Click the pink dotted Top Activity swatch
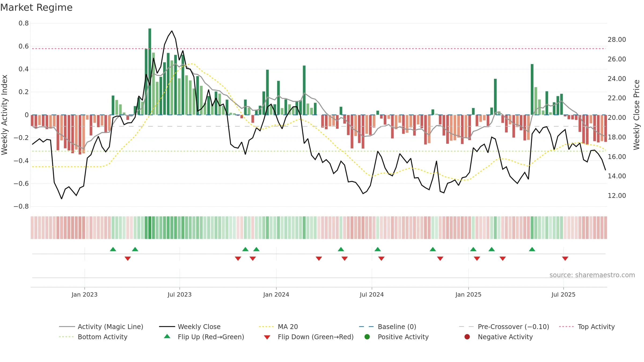Screen dimensions: 644x362 pos(566,327)
